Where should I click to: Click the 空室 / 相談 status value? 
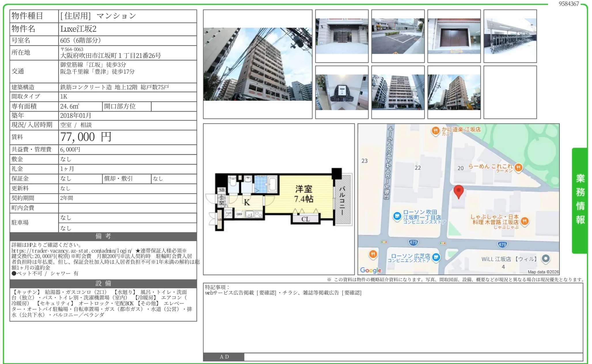(76, 125)
